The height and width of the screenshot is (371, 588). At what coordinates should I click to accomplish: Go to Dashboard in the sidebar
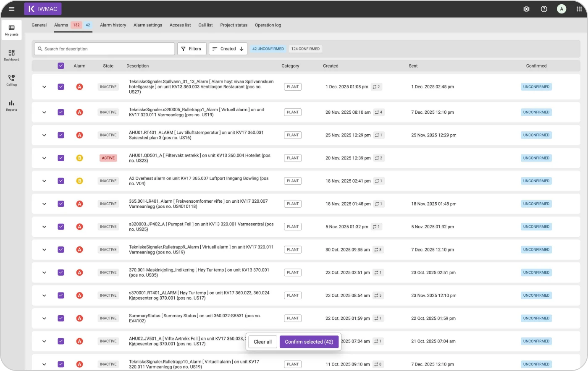coord(11,55)
